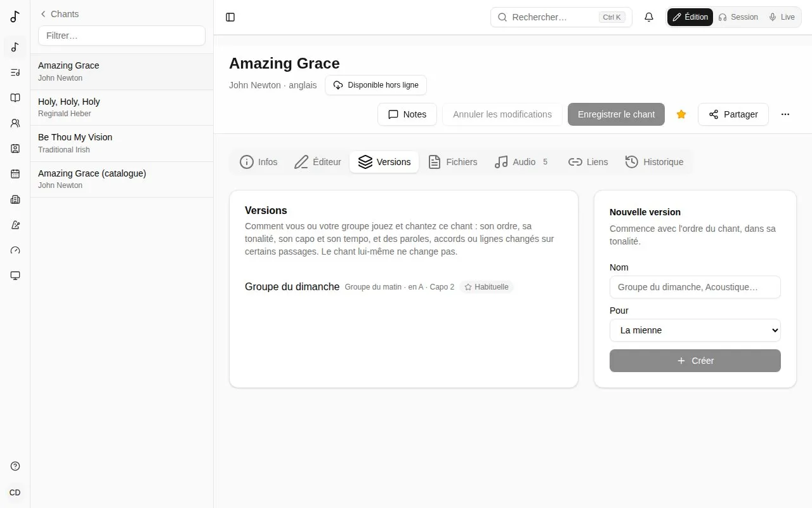Open the Liens tab
Viewport: 812px width, 508px height.
pyautogui.click(x=588, y=162)
